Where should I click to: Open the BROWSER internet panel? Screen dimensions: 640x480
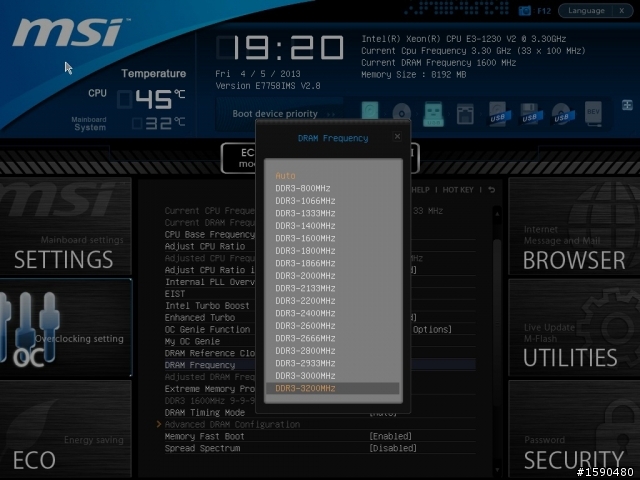574,227
